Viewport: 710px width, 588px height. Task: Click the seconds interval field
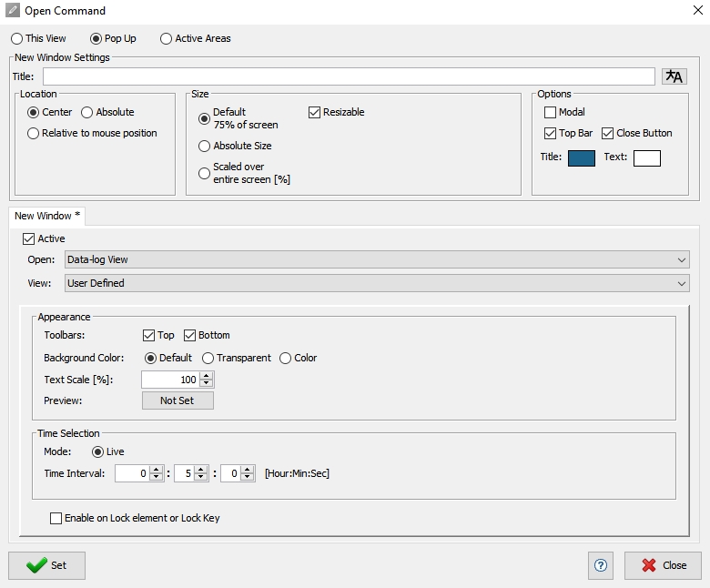coord(231,473)
